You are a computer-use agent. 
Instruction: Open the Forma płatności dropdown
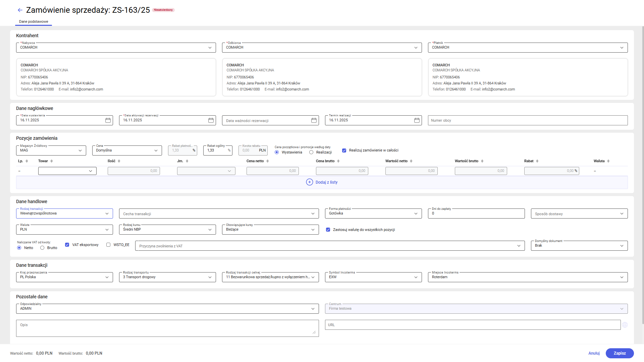[416, 214]
